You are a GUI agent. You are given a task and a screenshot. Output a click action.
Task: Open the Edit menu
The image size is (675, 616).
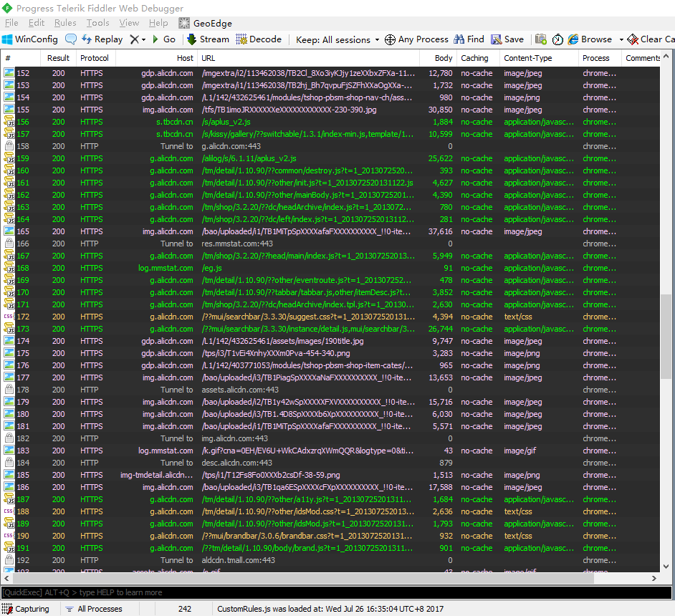coord(37,23)
